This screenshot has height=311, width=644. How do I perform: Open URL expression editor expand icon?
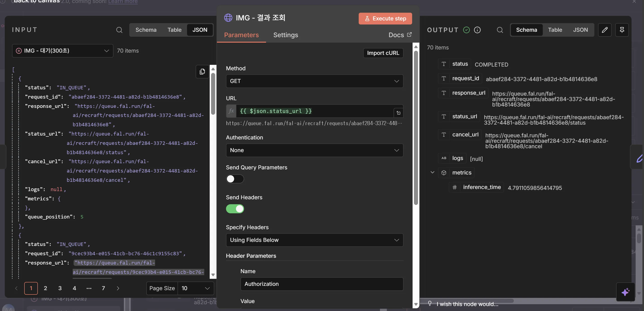click(x=398, y=113)
